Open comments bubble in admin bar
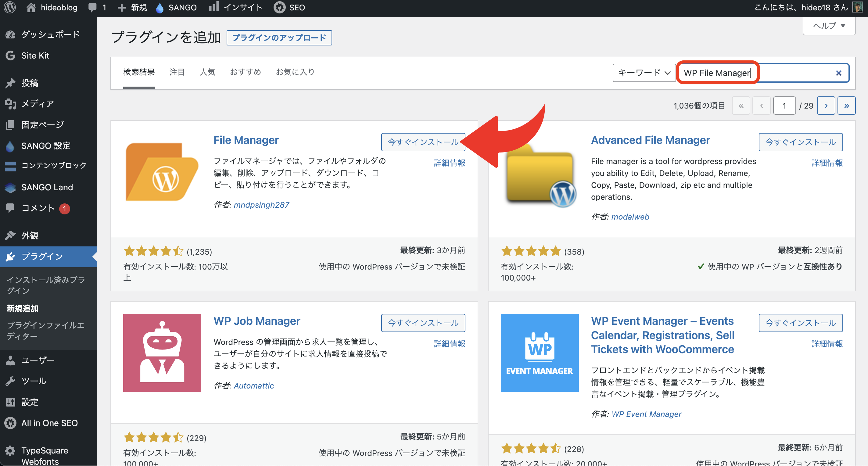This screenshot has width=868, height=466. [97, 7]
